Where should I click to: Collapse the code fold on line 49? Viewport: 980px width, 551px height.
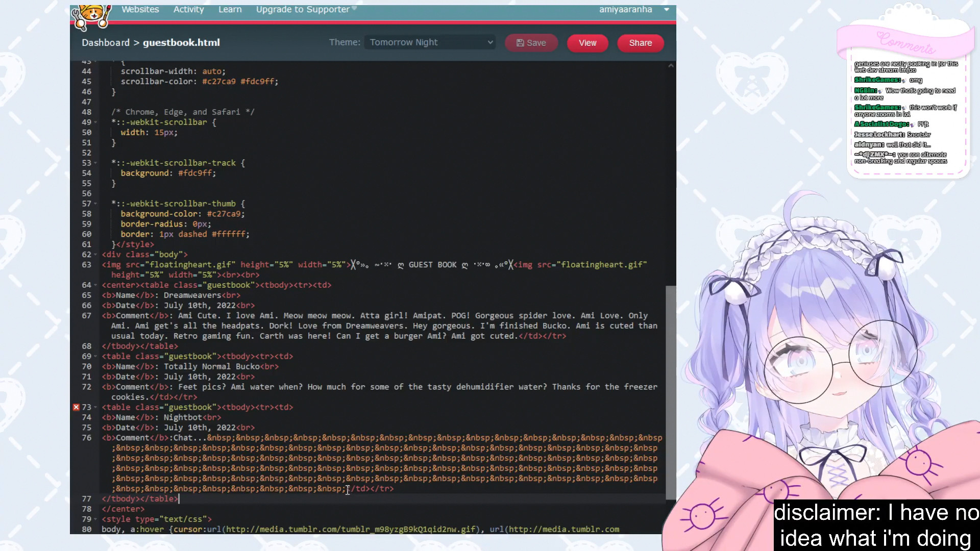tap(95, 122)
